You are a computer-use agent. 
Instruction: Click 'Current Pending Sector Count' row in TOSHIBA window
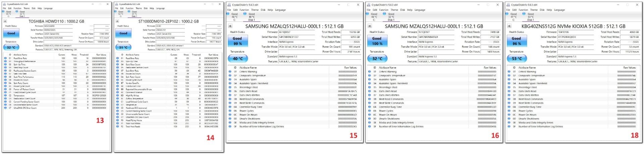[56, 102]
